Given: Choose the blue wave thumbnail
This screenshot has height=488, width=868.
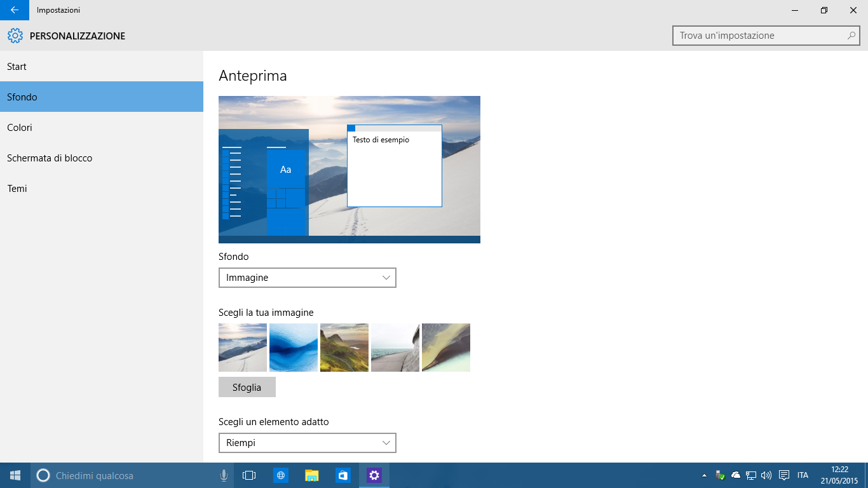Looking at the screenshot, I should coord(294,348).
